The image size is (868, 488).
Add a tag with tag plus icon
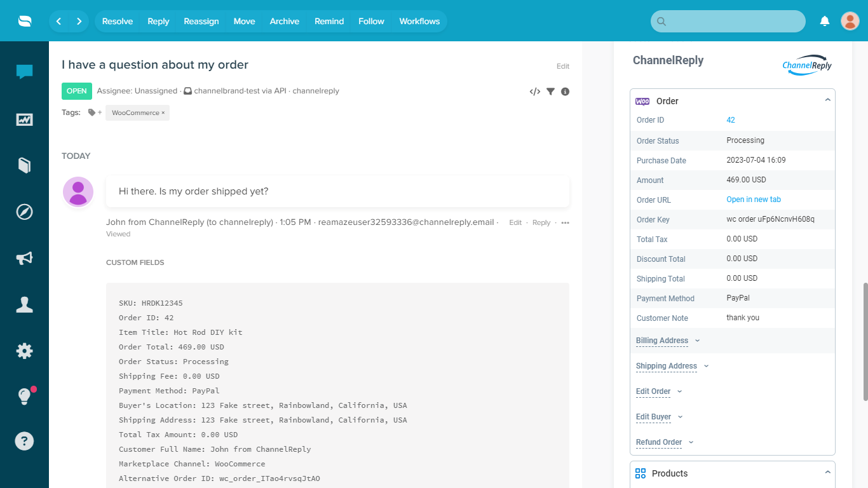click(x=95, y=112)
